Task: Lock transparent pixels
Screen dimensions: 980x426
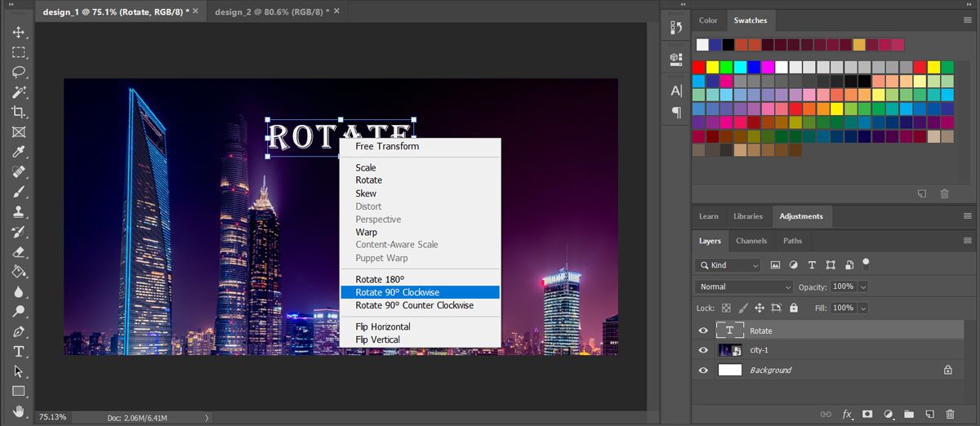Action: point(726,308)
